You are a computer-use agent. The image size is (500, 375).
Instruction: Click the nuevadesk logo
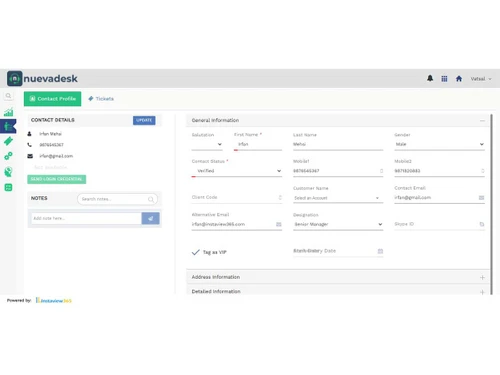(x=42, y=79)
